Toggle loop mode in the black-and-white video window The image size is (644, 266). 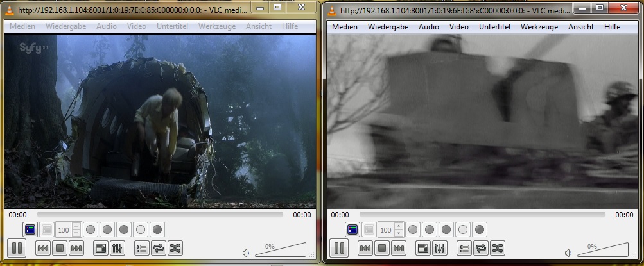481,248
